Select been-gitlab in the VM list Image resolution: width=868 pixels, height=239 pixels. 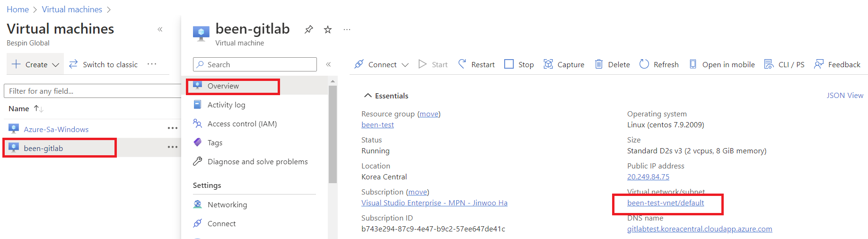click(44, 148)
